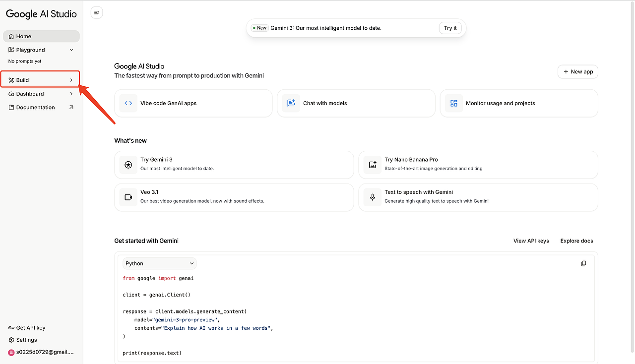Click the Text to speech microphone icon

372,197
